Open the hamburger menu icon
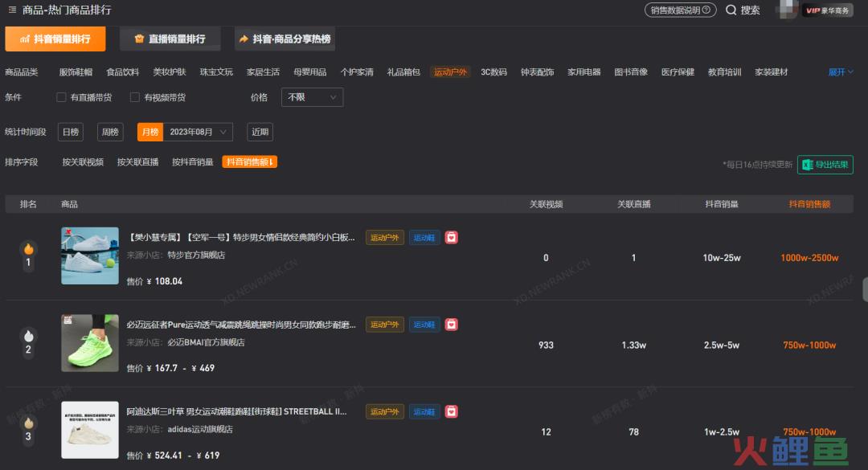This screenshot has width=868, height=470. click(12, 10)
